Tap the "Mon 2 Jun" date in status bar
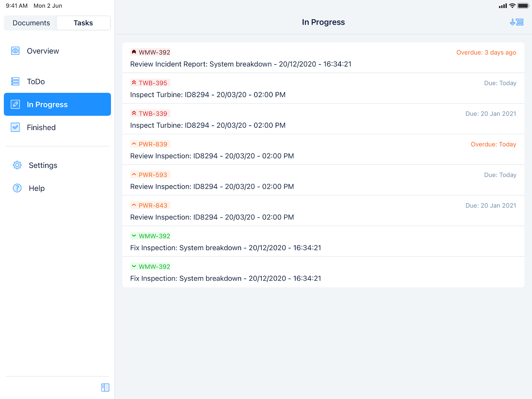The width and height of the screenshot is (532, 399). coord(48,6)
